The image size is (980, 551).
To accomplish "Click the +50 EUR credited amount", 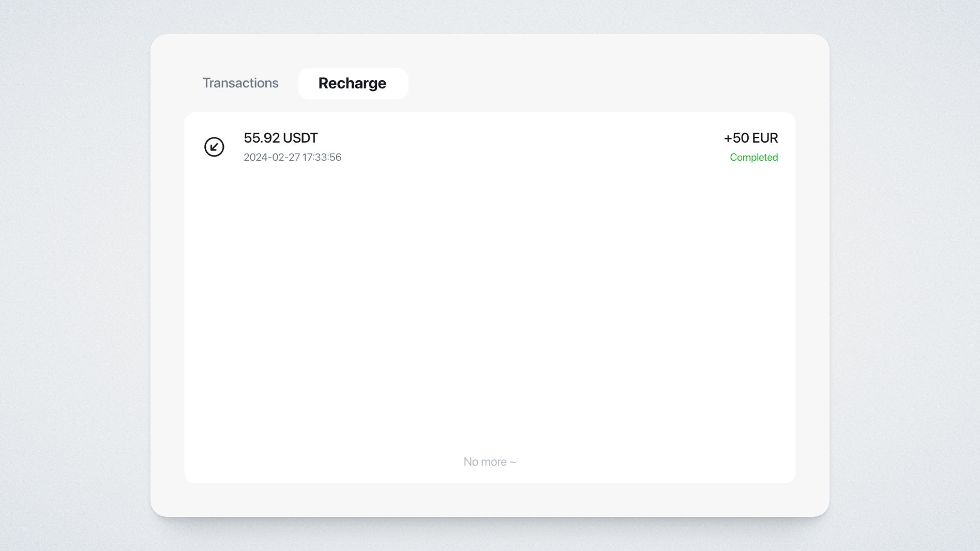I will [x=750, y=138].
